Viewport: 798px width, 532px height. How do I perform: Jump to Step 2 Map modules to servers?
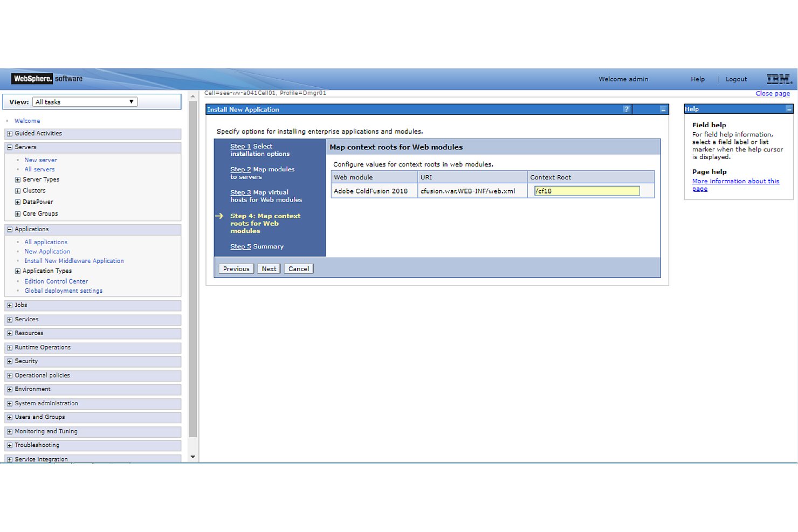[x=240, y=169]
